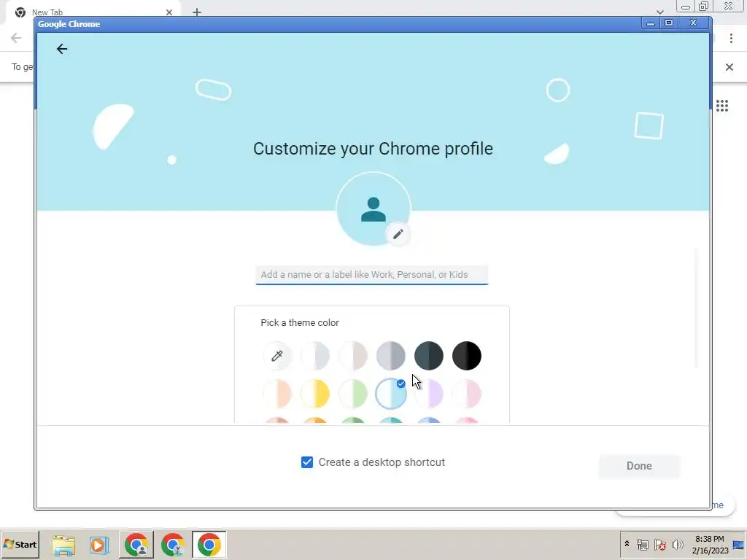Close the Google Chrome profile dialog

[x=694, y=23]
